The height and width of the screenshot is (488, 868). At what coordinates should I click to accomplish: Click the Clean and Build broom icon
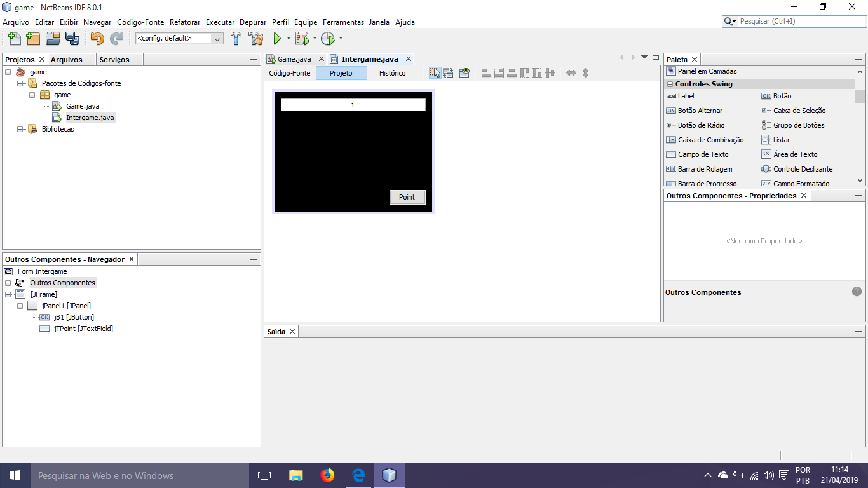tap(256, 38)
